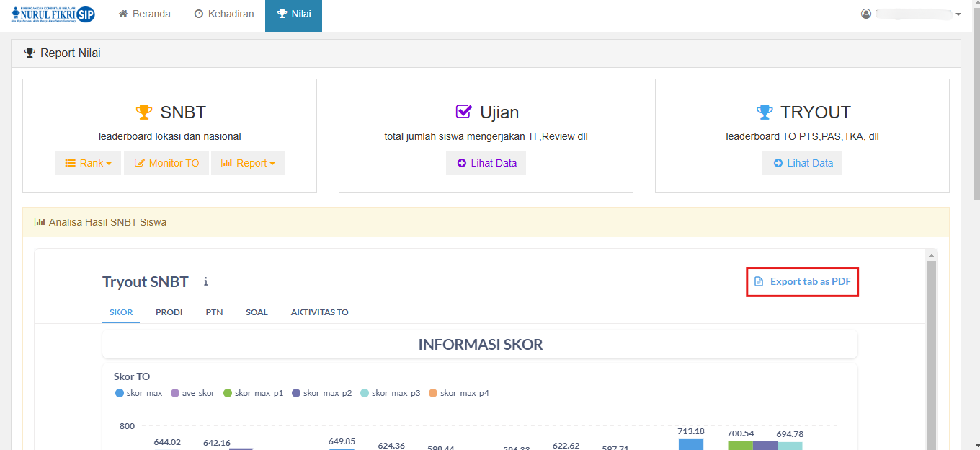Click the blue TRYOUT trophy icon

(x=764, y=112)
